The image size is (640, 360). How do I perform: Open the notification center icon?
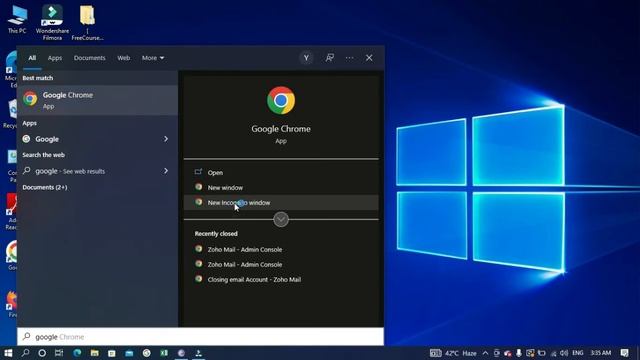pos(624,353)
